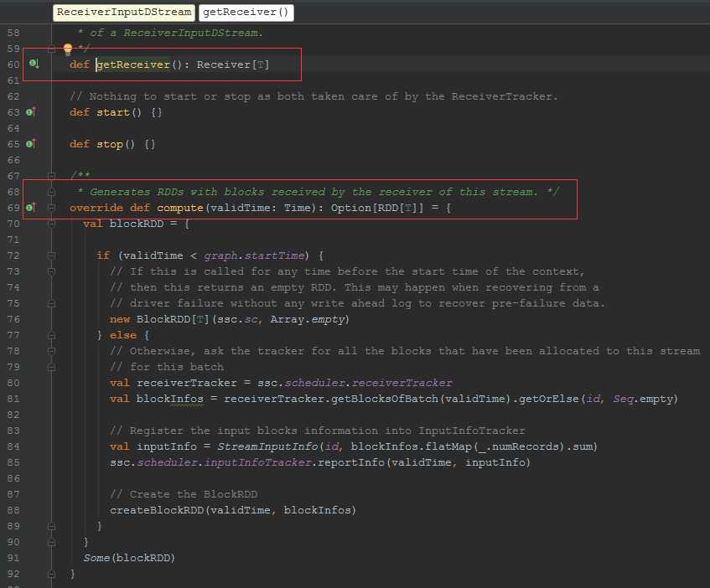
Task: Click ssc.scheduler.receiverTracker expression
Action: click(x=355, y=383)
